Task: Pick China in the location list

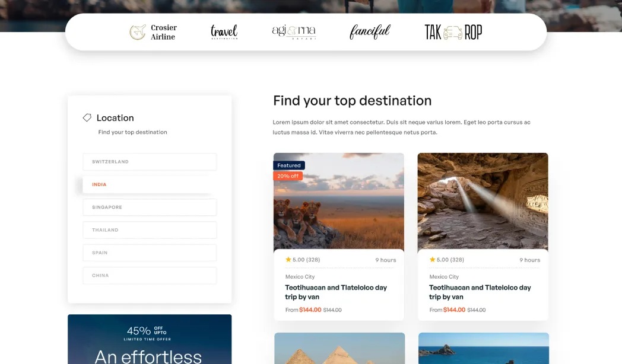Action: point(150,275)
